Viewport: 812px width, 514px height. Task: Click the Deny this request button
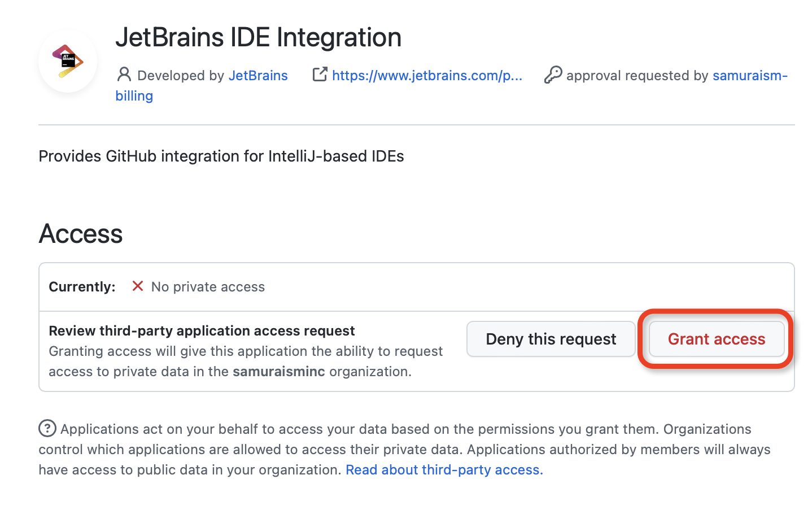(551, 339)
